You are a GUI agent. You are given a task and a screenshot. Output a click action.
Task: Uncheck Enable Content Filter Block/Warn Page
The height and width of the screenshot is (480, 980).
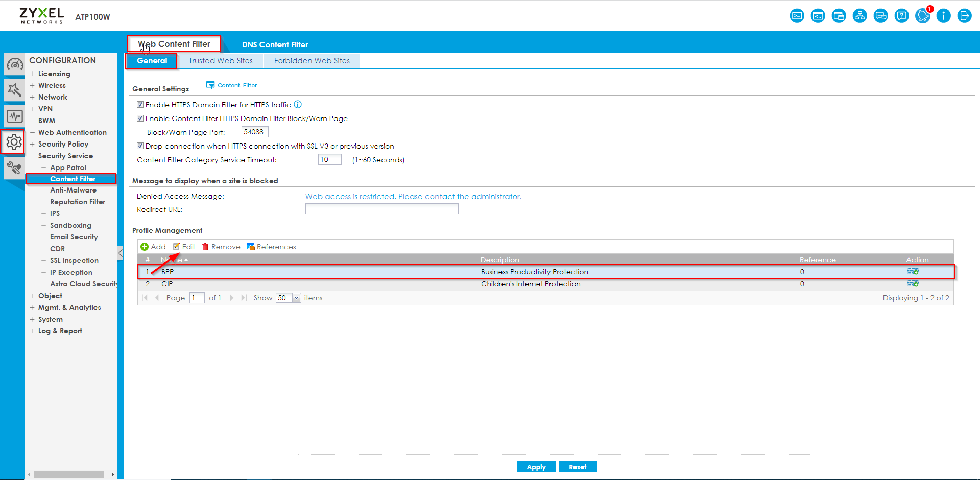point(140,118)
